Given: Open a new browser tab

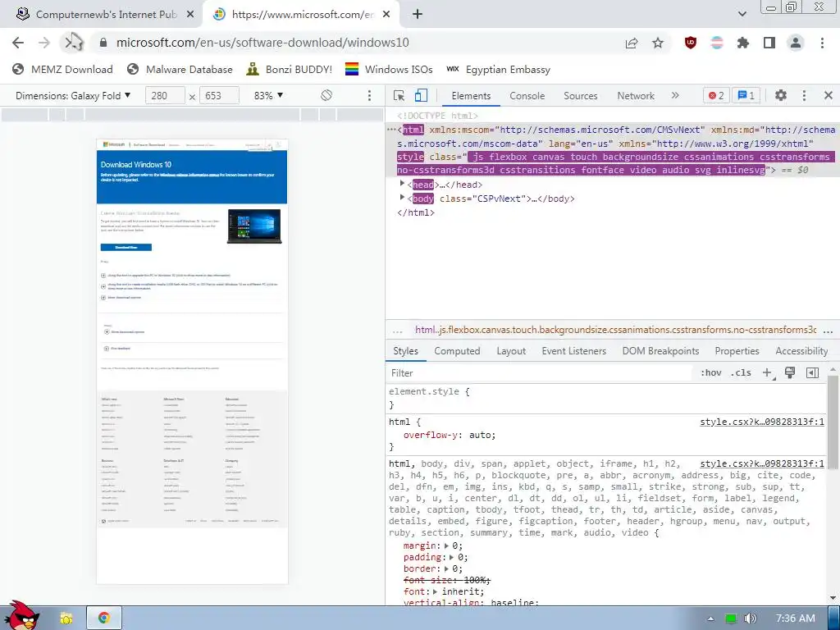Looking at the screenshot, I should pyautogui.click(x=418, y=15).
